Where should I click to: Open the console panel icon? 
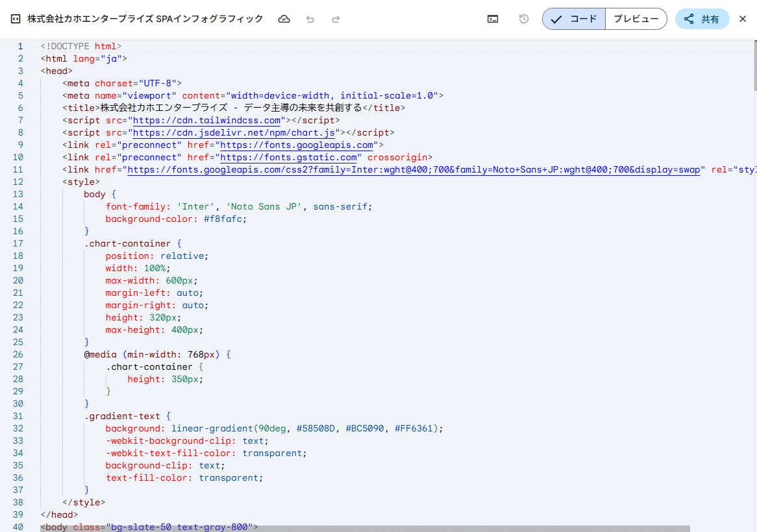click(493, 19)
